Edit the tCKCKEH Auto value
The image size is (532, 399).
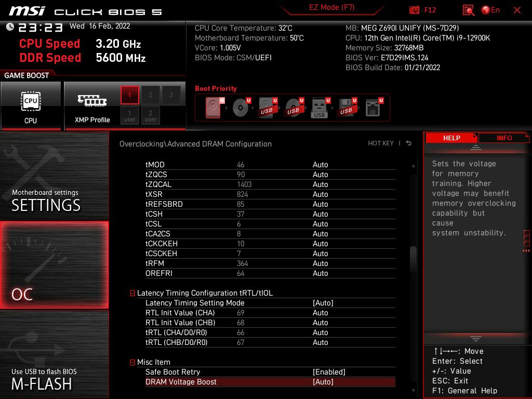coord(320,244)
